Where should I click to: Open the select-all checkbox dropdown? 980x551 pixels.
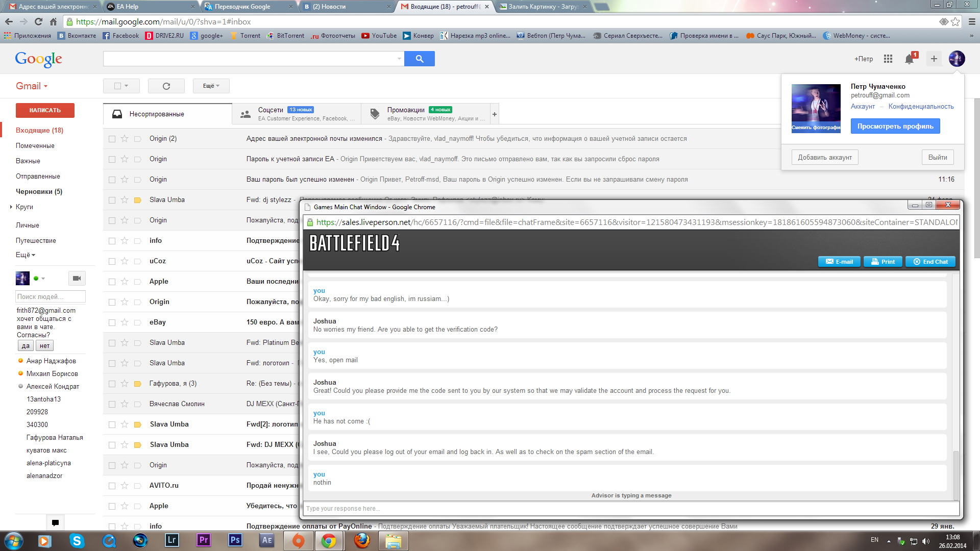click(126, 86)
